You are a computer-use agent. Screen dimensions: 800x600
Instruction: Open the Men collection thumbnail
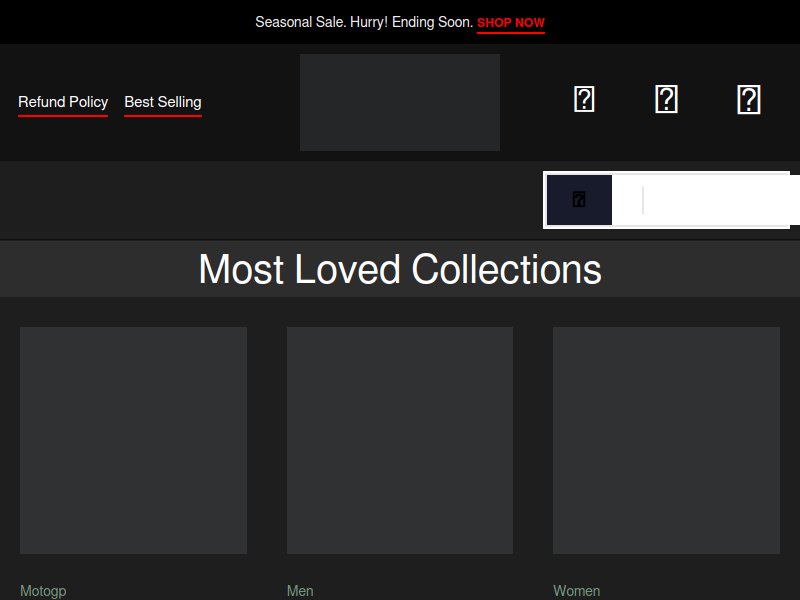point(400,440)
